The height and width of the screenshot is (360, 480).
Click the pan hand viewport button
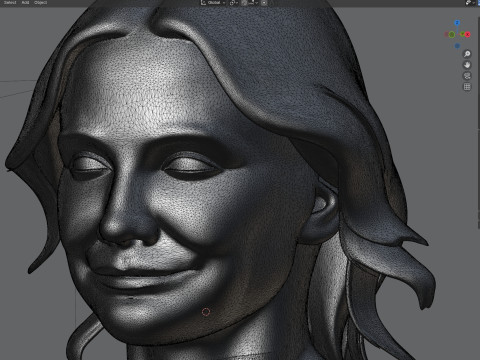[x=467, y=65]
